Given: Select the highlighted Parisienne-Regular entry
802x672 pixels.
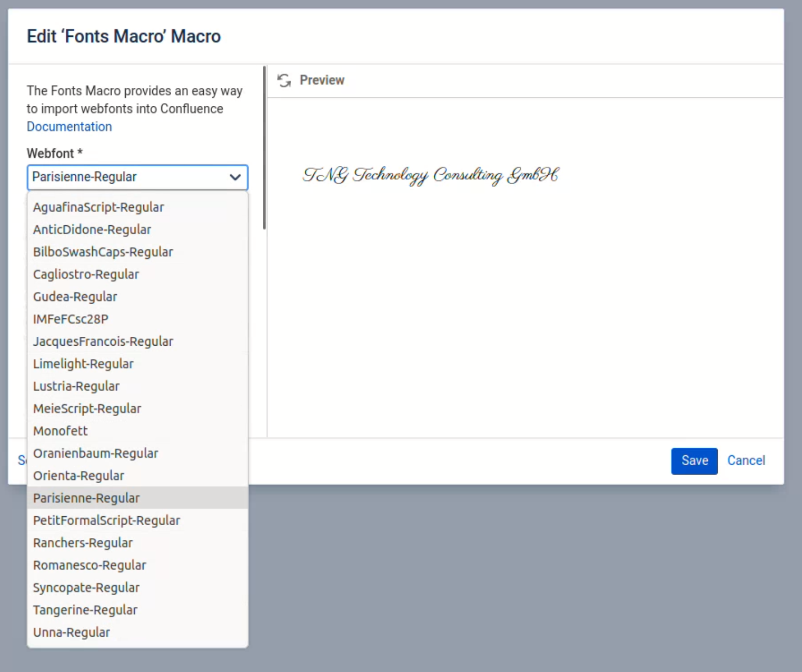Looking at the screenshot, I should (86, 498).
